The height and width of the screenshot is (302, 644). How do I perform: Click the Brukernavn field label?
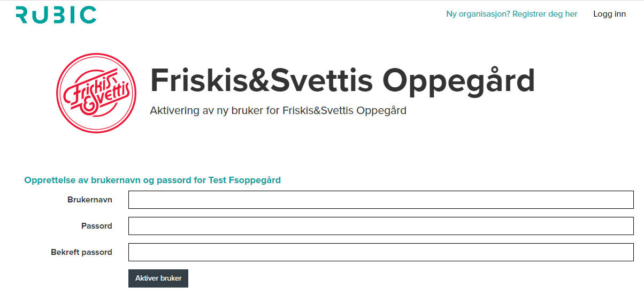click(x=90, y=199)
